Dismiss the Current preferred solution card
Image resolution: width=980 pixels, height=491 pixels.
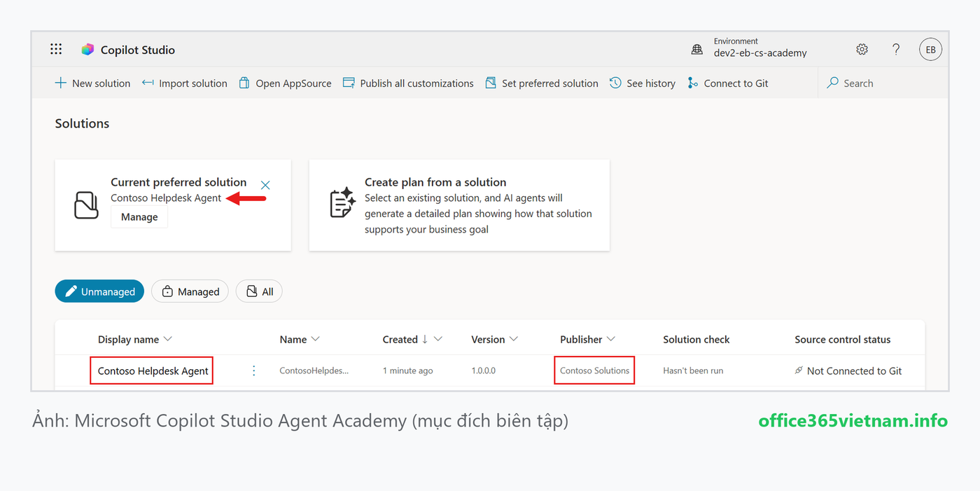(265, 185)
